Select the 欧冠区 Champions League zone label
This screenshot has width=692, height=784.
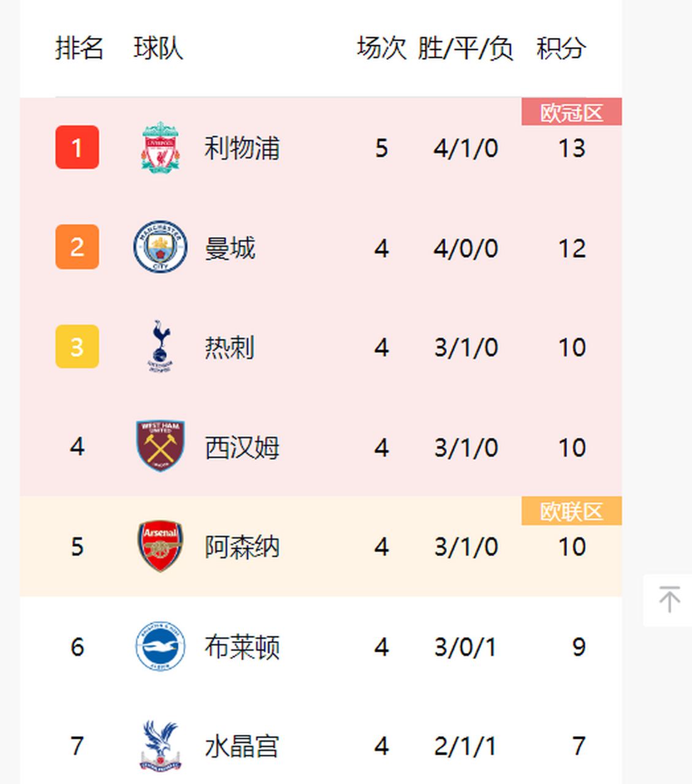click(571, 111)
